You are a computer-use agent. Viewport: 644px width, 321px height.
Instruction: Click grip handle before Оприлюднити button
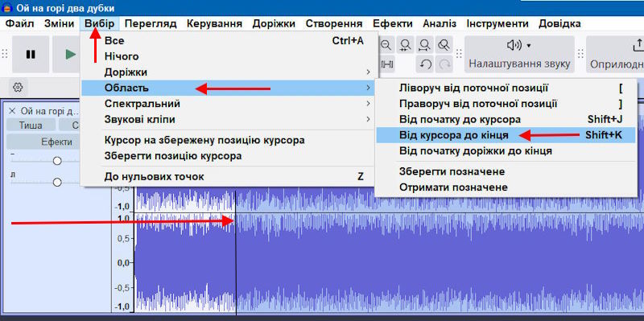click(x=580, y=54)
